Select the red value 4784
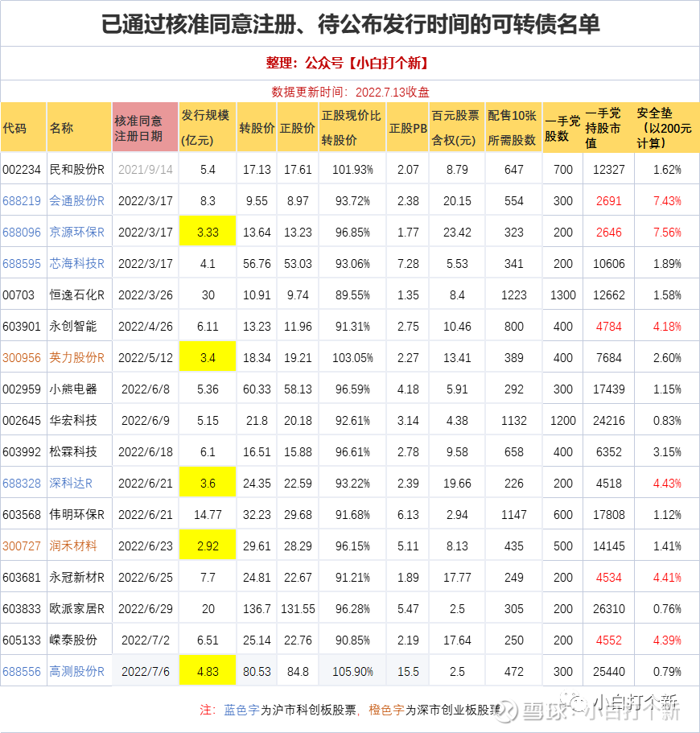Viewport: 700px width, 733px height. pos(609,327)
